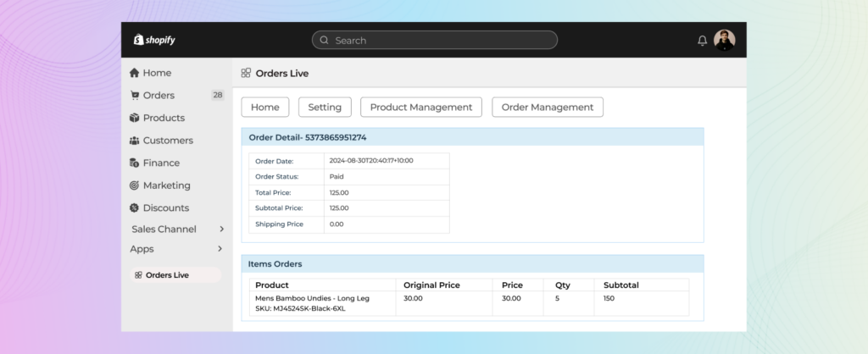Click the Customers people icon
Screen dimensions: 868x354
134,141
